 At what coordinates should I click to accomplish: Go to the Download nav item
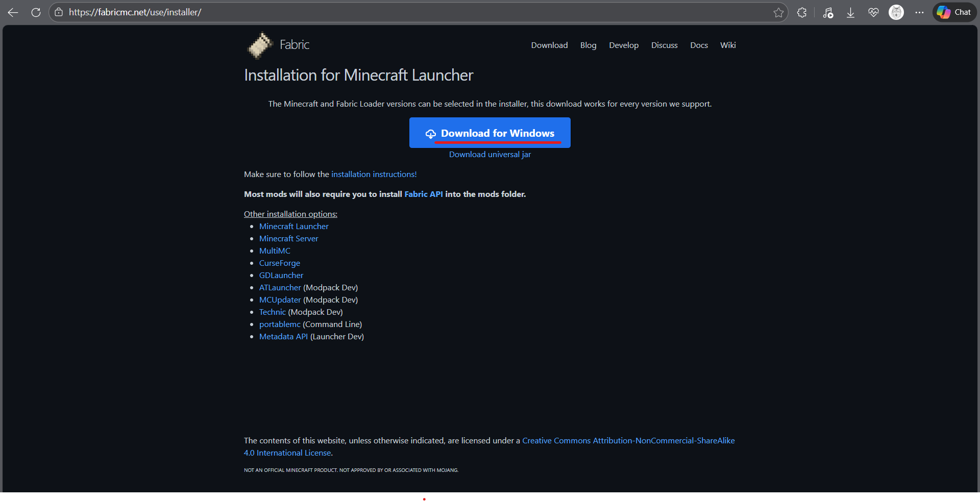[549, 45]
